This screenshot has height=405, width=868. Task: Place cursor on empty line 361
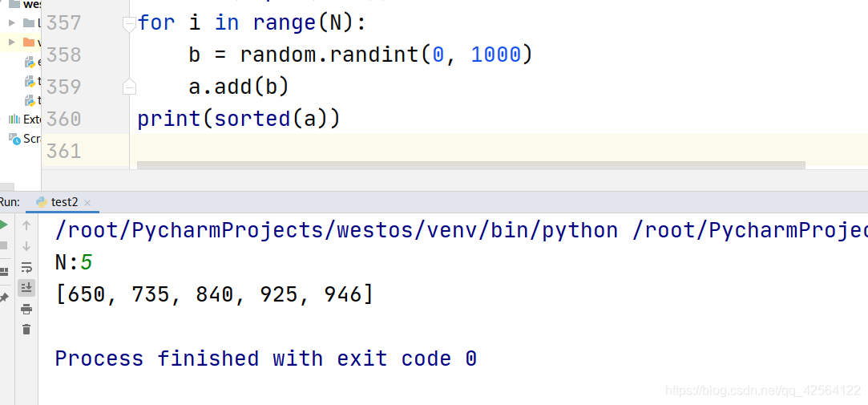499,150
